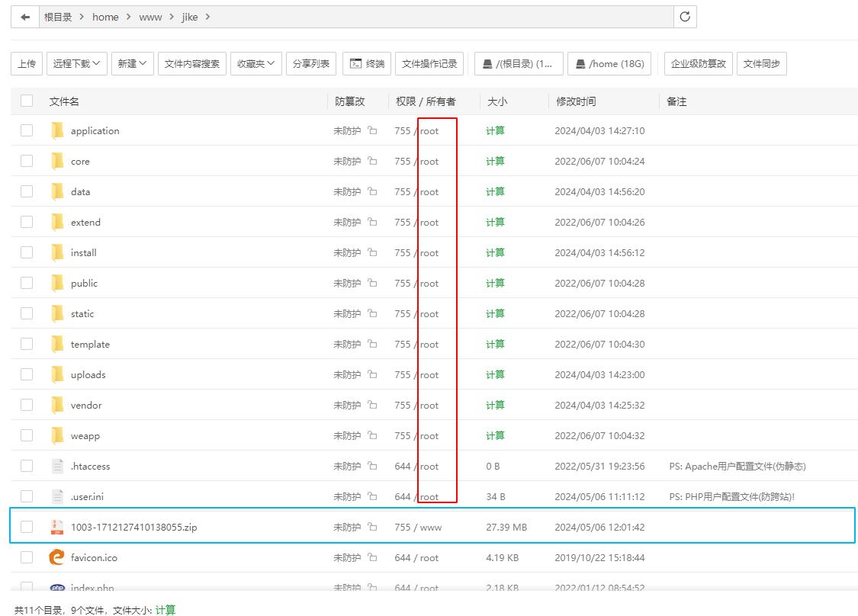858x616 pixels.
Task: Open 文件内容搜索
Action: [x=192, y=63]
